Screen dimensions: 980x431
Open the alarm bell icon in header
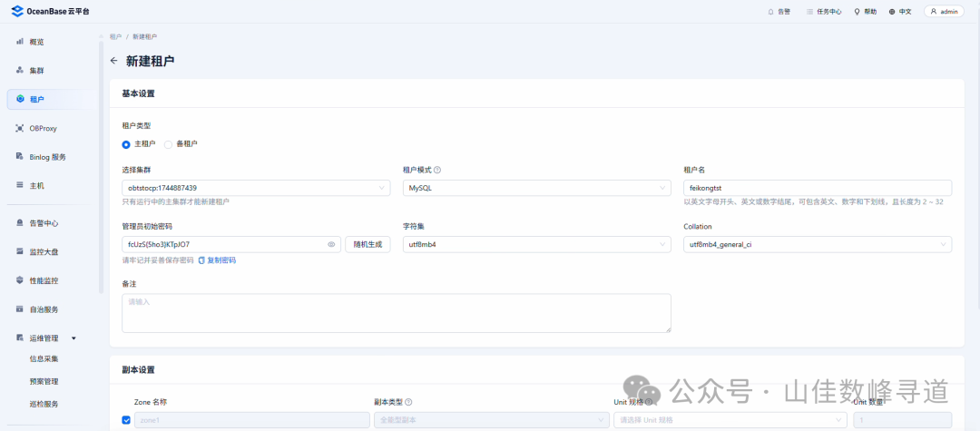(x=770, y=11)
